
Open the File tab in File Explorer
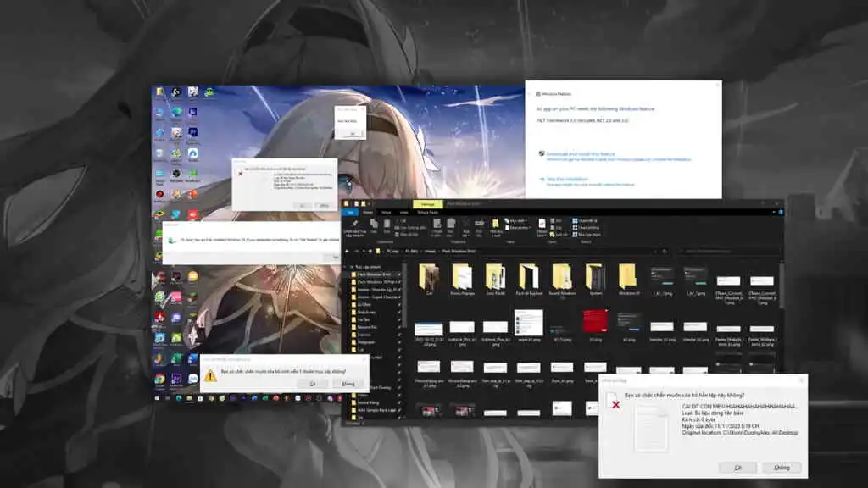pyautogui.click(x=350, y=212)
